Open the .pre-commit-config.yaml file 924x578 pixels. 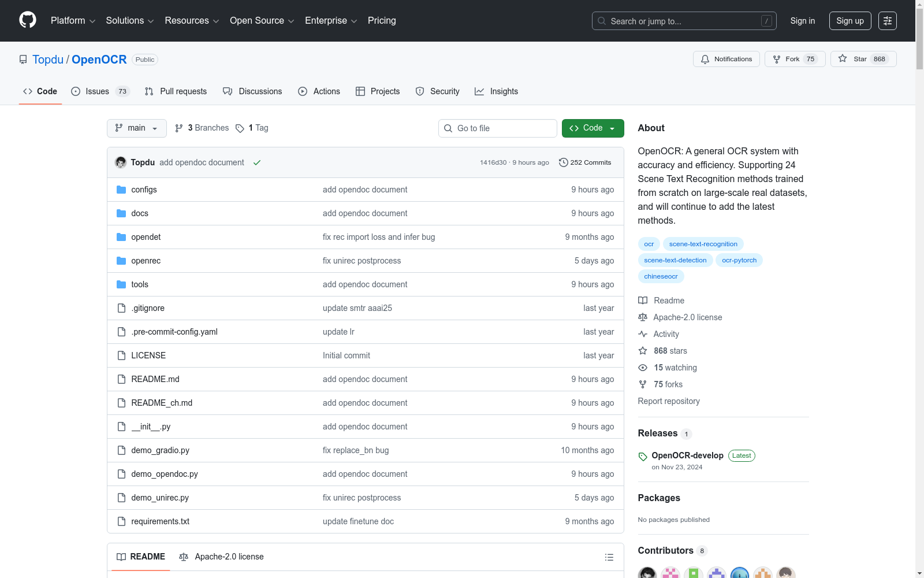174,332
